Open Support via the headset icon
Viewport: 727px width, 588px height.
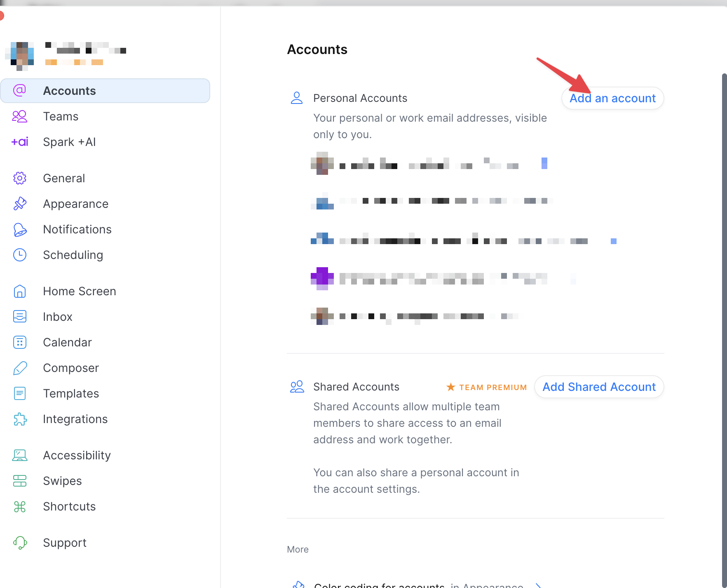pyautogui.click(x=19, y=543)
